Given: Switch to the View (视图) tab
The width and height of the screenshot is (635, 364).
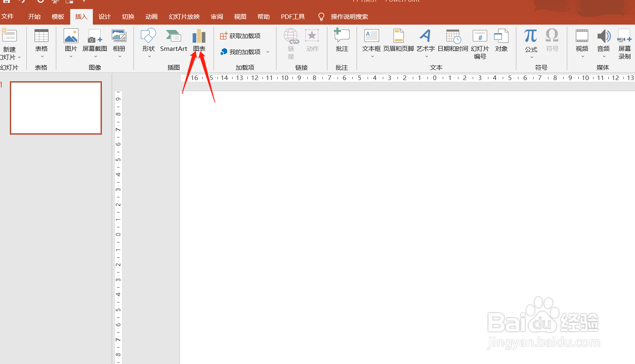Looking at the screenshot, I should click(240, 17).
